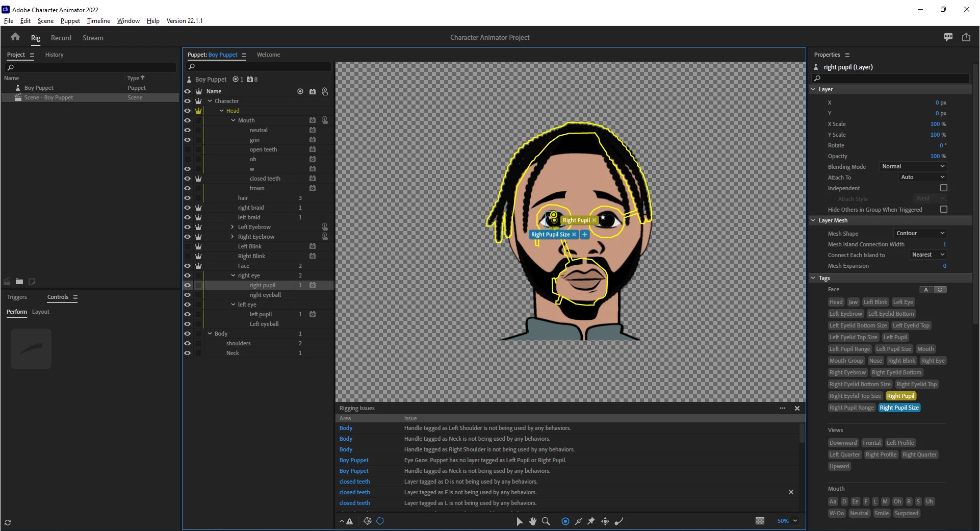Click the blue mesh outline polygon icon
The width and height of the screenshot is (980, 531).
[x=380, y=521]
